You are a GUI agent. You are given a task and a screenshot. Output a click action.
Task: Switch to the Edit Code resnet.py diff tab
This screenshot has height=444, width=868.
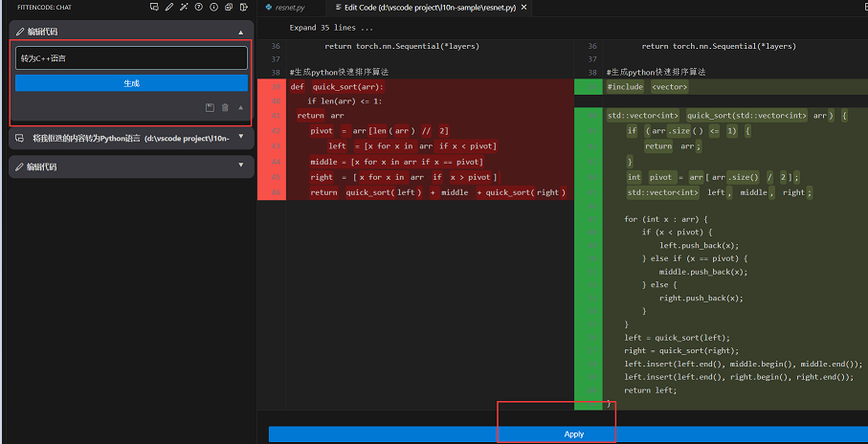(430, 8)
